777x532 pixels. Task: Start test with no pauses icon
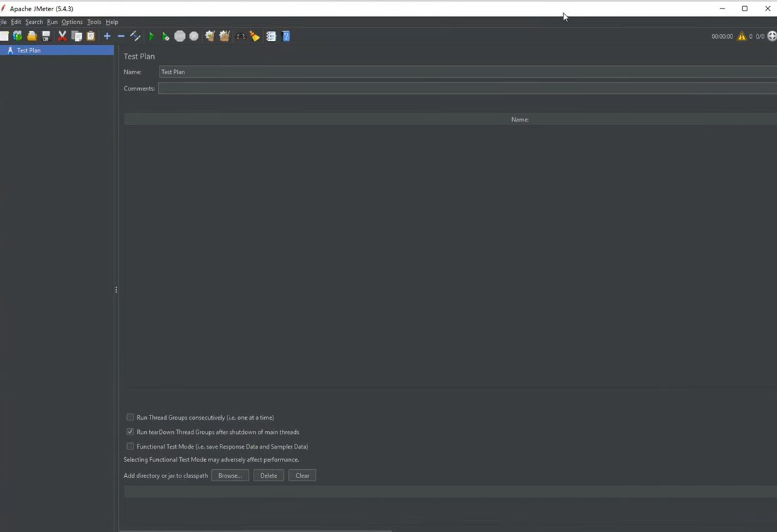[x=165, y=36]
